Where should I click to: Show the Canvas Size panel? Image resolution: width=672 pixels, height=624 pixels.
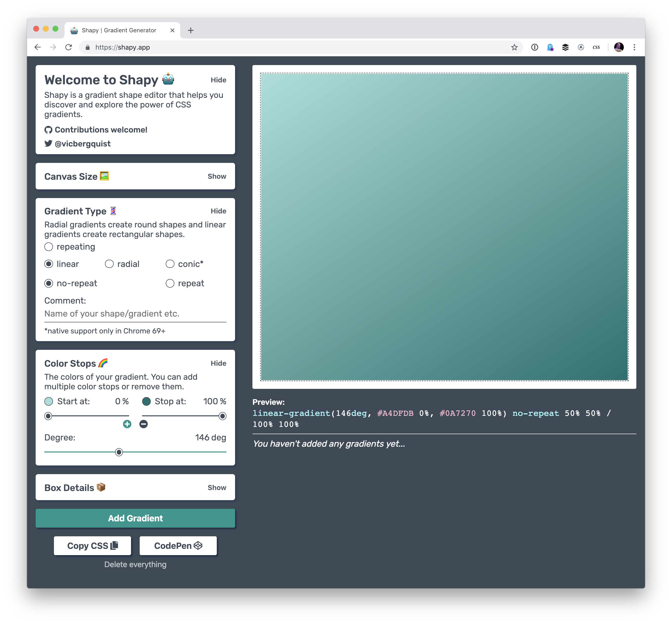point(217,176)
